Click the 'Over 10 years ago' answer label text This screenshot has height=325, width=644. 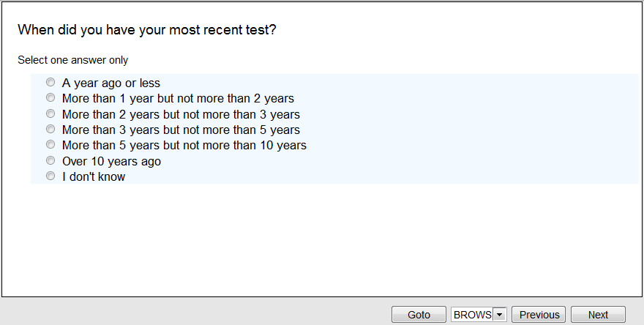(x=111, y=161)
